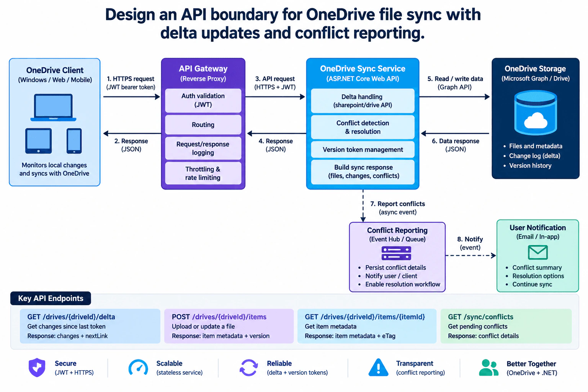Click the '(Event Hub / Queue)' subtitle
588x392 pixels.
coord(397,239)
